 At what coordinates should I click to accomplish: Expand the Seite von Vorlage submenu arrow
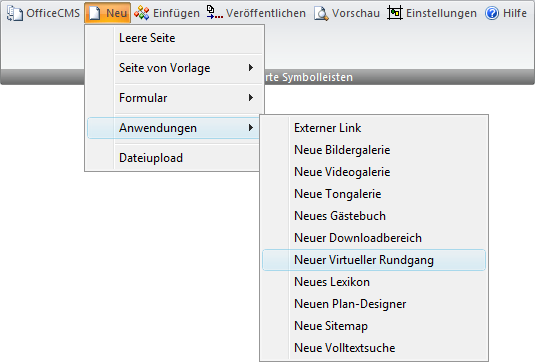click(251, 68)
